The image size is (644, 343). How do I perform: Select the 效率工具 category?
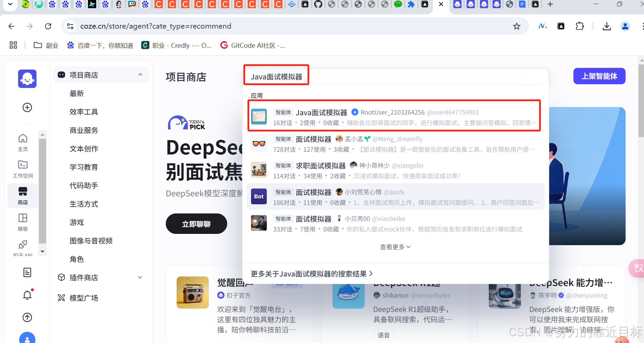(84, 112)
